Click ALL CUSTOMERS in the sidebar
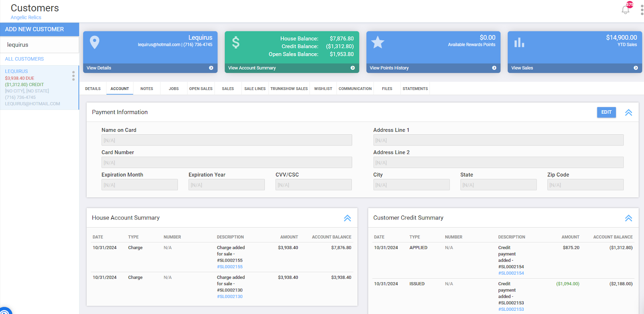This screenshot has width=644, height=314. 25,59
